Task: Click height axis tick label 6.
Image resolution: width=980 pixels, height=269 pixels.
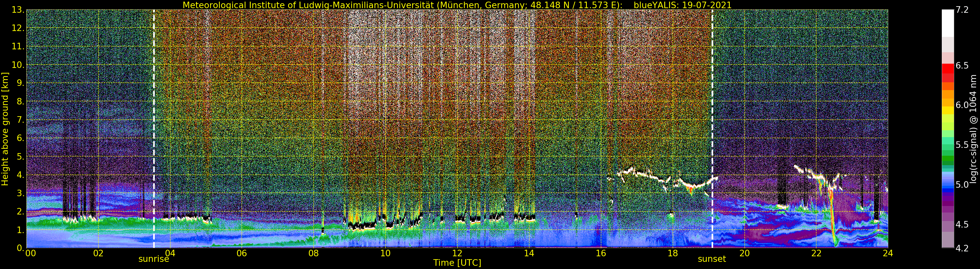Action: point(21,138)
